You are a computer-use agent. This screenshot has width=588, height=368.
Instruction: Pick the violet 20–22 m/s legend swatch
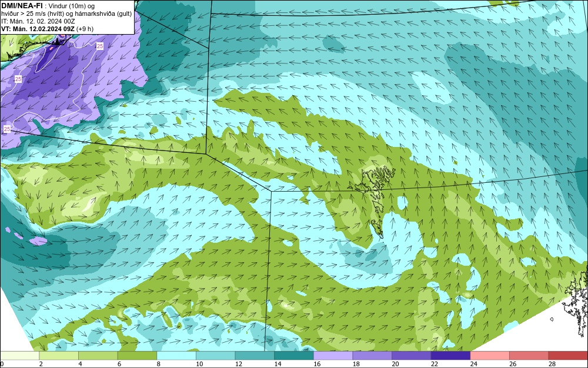point(412,356)
